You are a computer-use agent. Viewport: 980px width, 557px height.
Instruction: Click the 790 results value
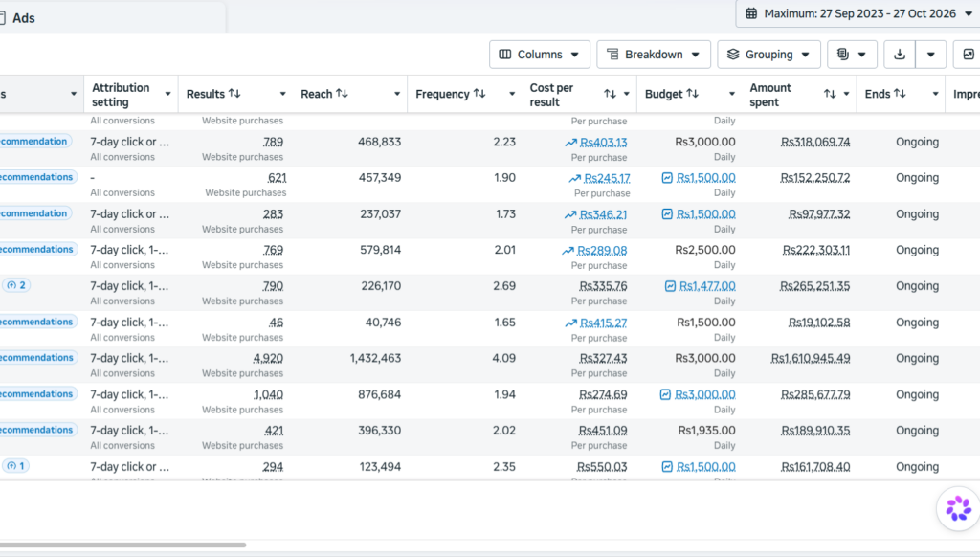(x=273, y=286)
